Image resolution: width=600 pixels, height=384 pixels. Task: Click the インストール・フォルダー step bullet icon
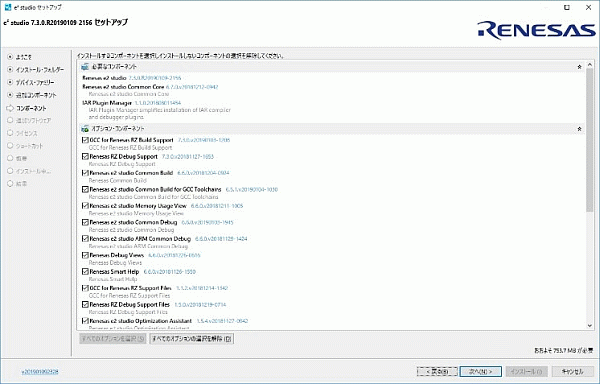10,70
